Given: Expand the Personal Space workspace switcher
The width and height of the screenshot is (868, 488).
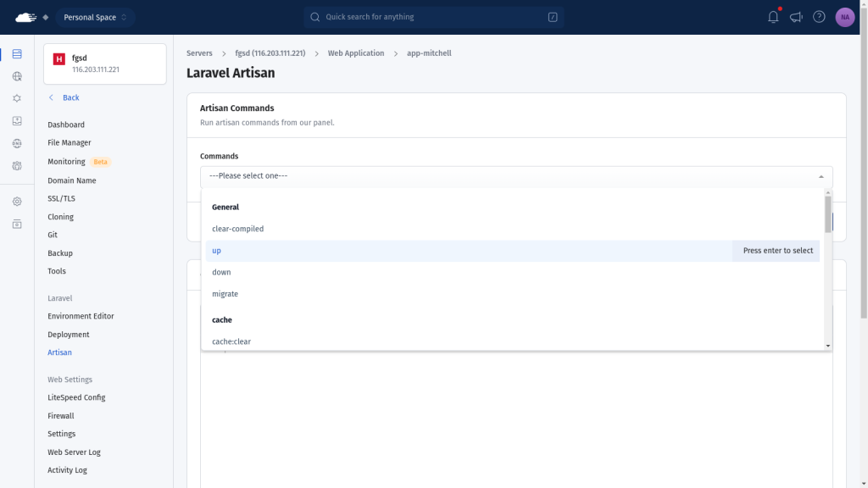Looking at the screenshot, I should 95,16.
